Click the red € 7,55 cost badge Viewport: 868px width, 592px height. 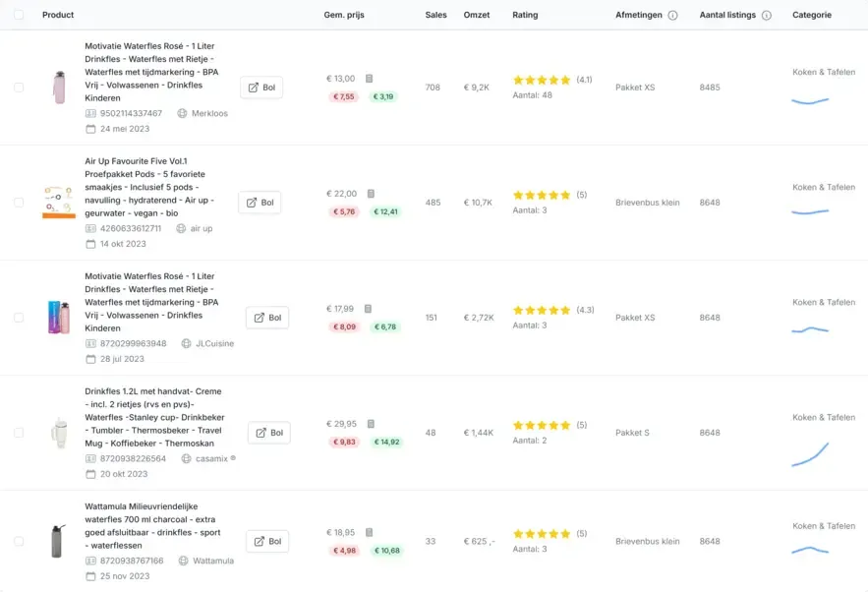pos(343,97)
